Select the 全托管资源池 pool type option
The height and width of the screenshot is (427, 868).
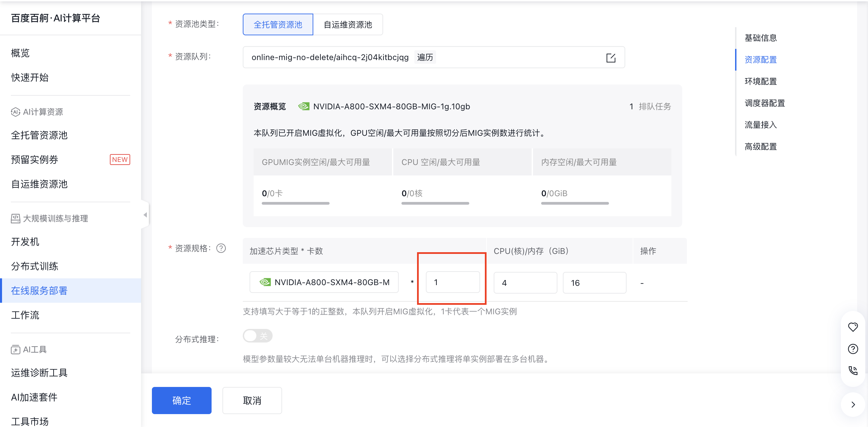point(278,24)
